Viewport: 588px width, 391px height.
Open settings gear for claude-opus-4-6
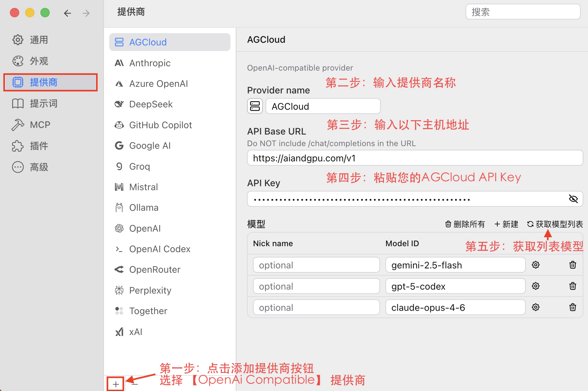536,307
